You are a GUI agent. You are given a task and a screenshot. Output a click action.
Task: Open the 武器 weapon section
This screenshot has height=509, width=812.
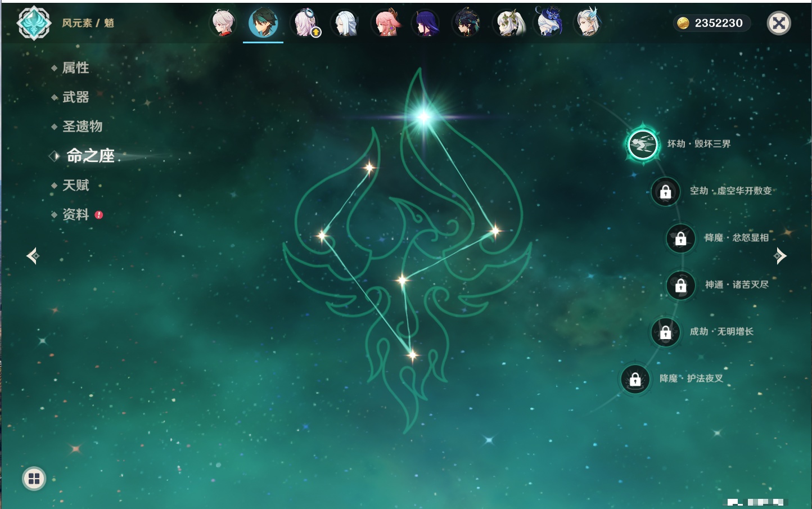pos(75,97)
